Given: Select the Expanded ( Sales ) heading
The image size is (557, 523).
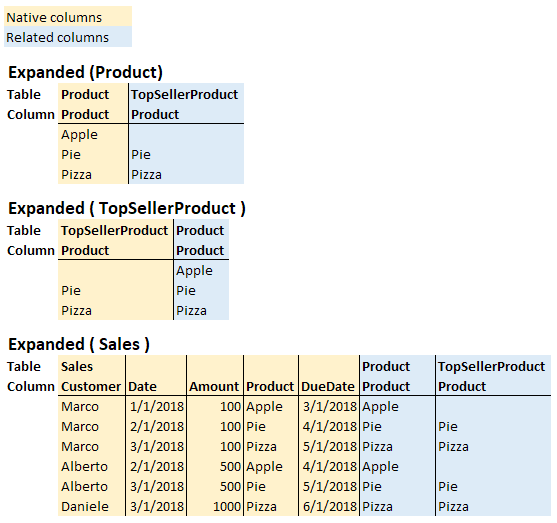Looking at the screenshot, I should pos(79,344).
